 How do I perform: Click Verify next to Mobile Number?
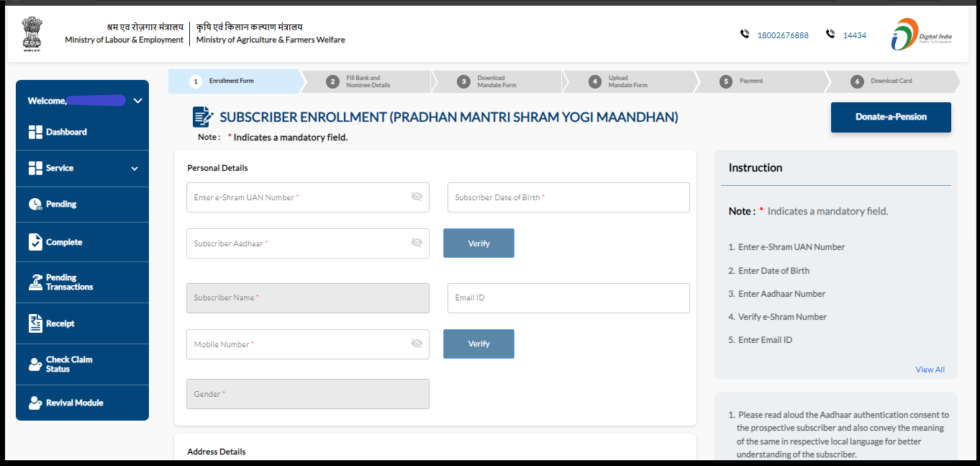point(478,344)
